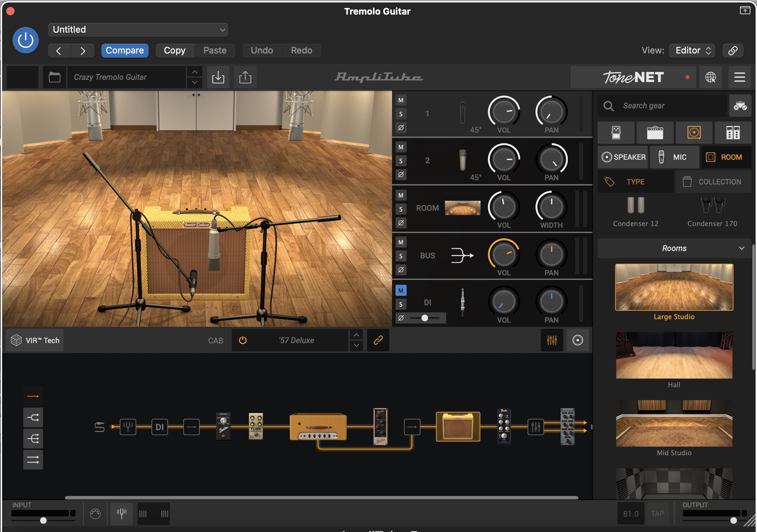Toggle the CAB power button
Viewport: 757px width, 532px height.
pos(243,340)
